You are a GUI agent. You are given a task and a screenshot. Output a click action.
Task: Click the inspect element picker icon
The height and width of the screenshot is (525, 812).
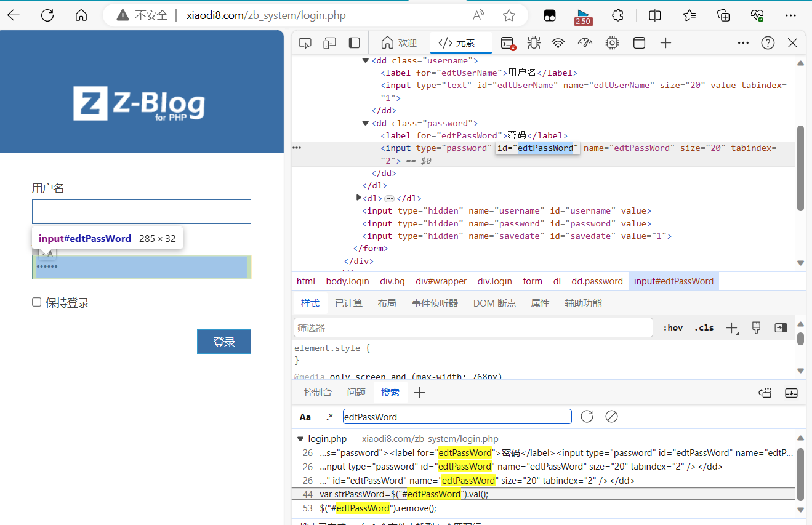[x=305, y=43]
